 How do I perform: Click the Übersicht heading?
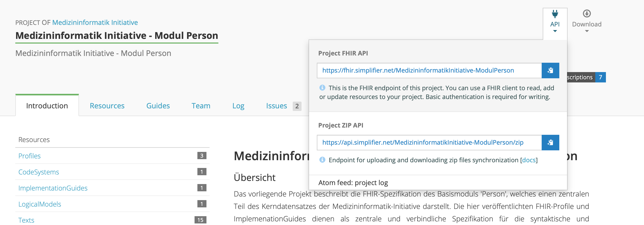click(x=255, y=178)
